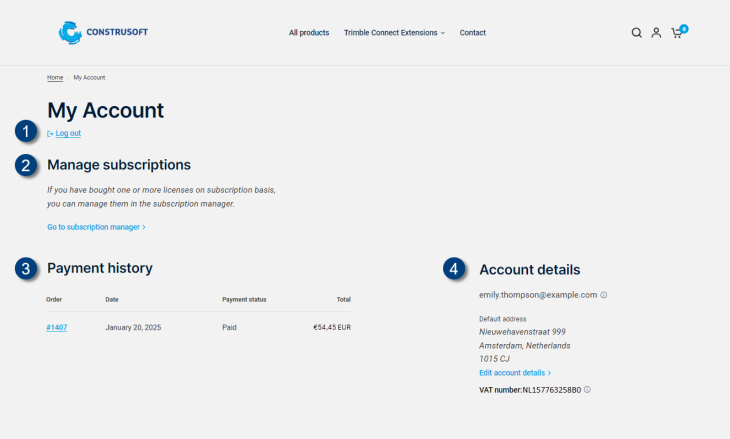The width and height of the screenshot is (730, 439).
Task: Go to Home breadcrumb link
Action: coord(55,78)
